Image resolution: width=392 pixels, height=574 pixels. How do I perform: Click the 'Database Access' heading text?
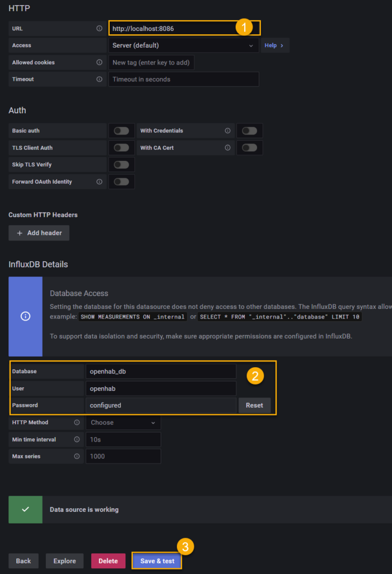tap(79, 293)
